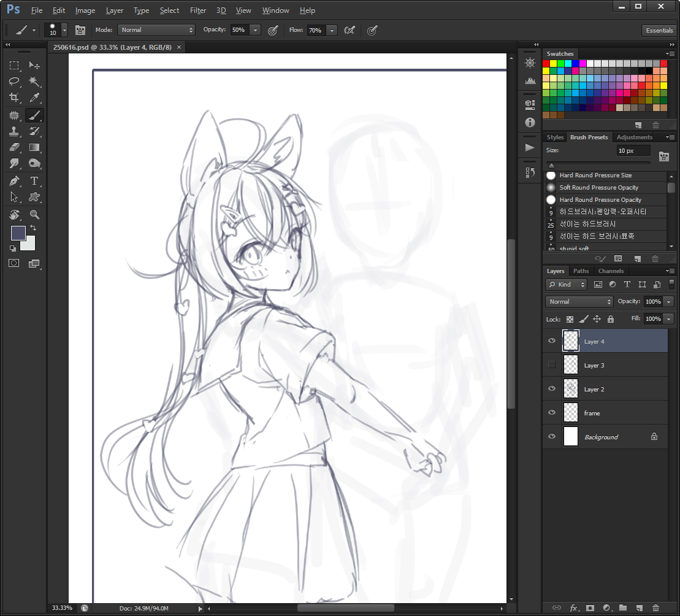The width and height of the screenshot is (680, 616).
Task: Select the Zoom tool
Action: (34, 215)
